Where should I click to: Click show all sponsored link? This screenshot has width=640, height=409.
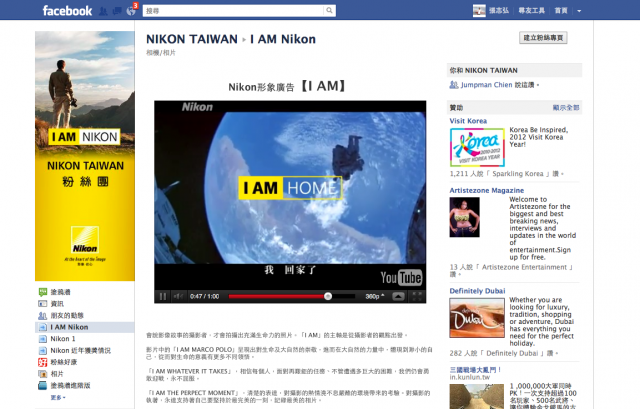tap(566, 108)
